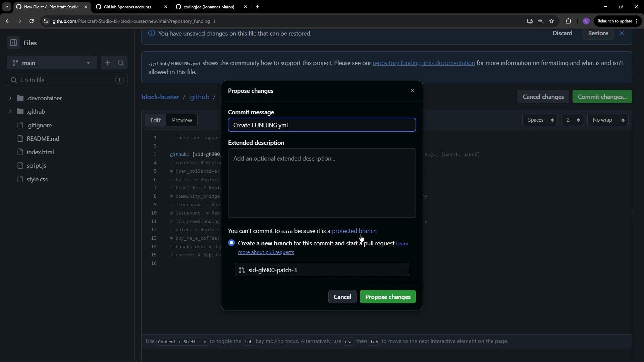Open a new browser tab
Image resolution: width=644 pixels, height=362 pixels.
(258, 7)
